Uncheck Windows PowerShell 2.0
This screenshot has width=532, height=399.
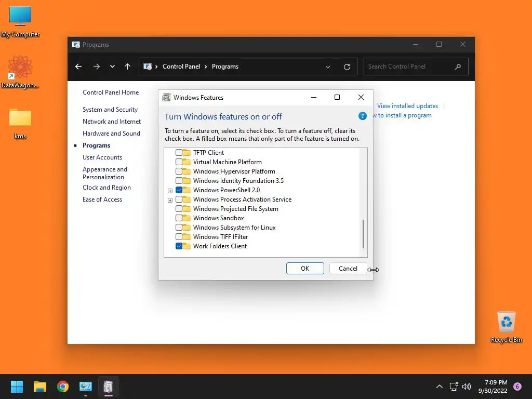[179, 190]
